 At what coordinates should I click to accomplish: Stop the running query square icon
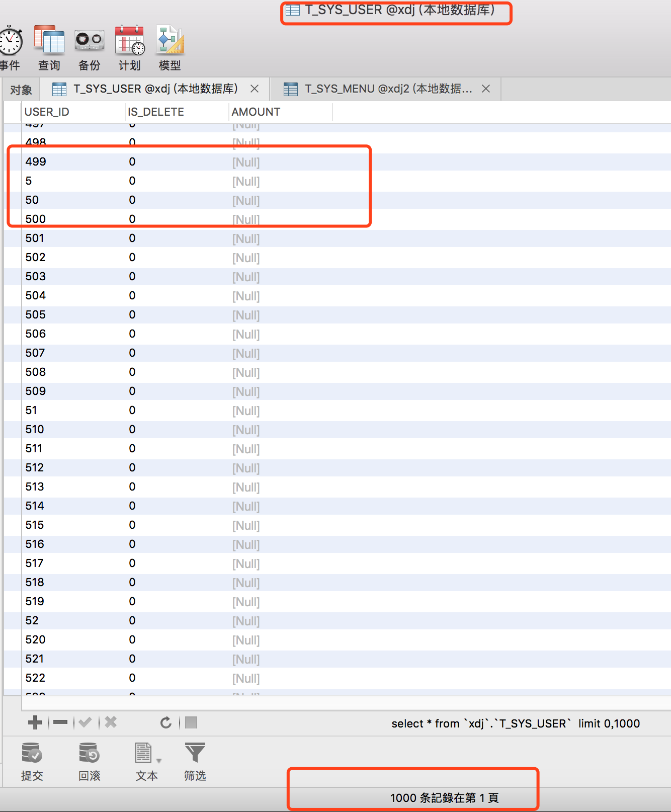[191, 722]
